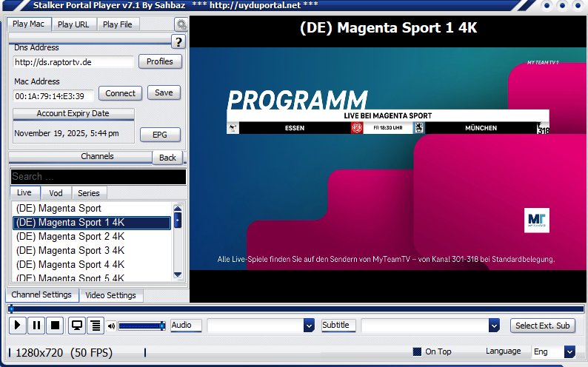Screen dimensions: 588x367
Task: Click the Subtitle label button
Action: tap(338, 325)
